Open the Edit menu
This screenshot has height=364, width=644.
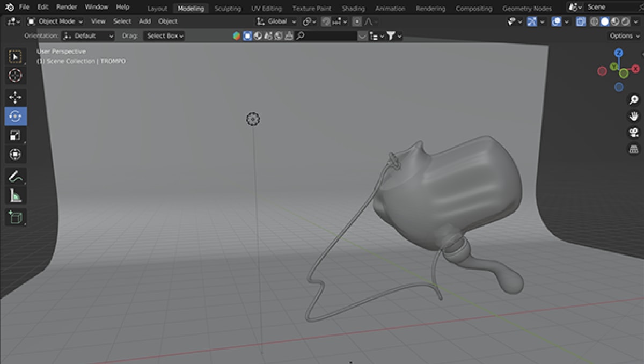tap(43, 7)
